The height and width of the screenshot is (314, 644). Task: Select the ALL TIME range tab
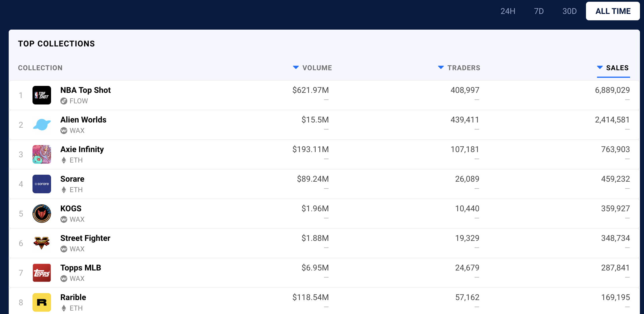tap(613, 11)
